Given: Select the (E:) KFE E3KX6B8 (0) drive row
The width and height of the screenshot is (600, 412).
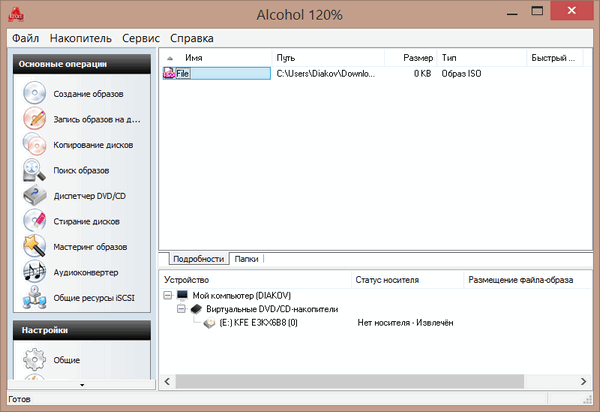Looking at the screenshot, I should [x=258, y=323].
